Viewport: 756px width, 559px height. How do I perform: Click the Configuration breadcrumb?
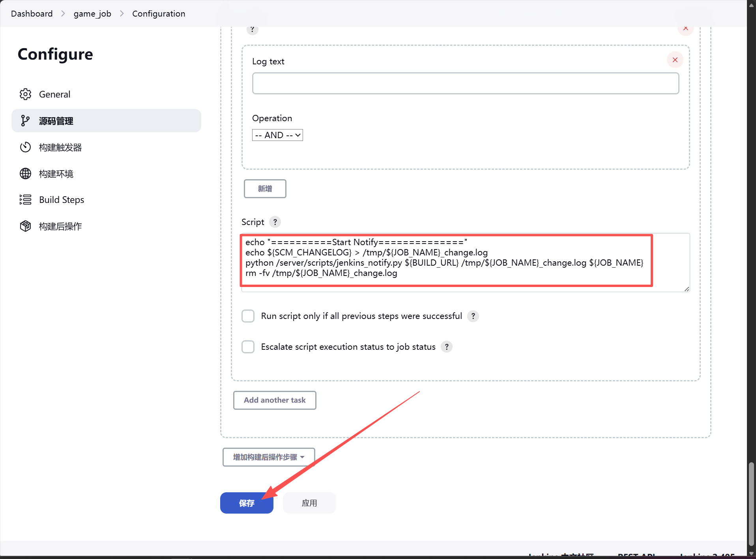click(x=159, y=14)
